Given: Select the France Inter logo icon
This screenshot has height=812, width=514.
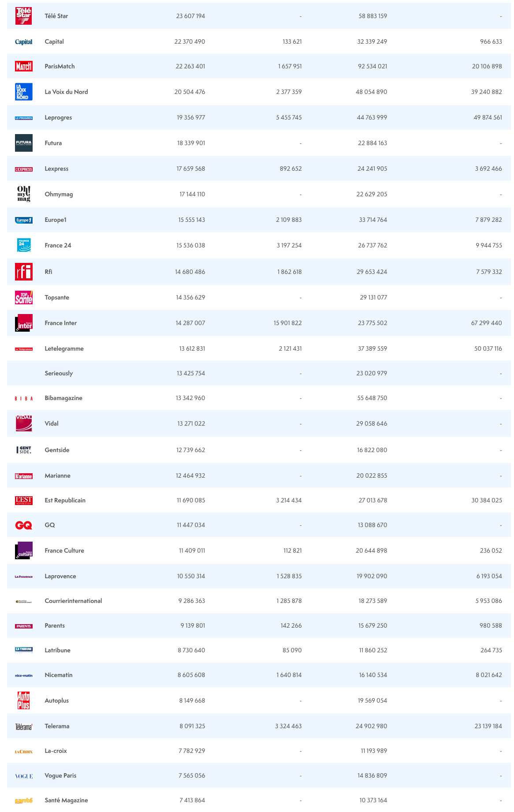Looking at the screenshot, I should coord(23,323).
